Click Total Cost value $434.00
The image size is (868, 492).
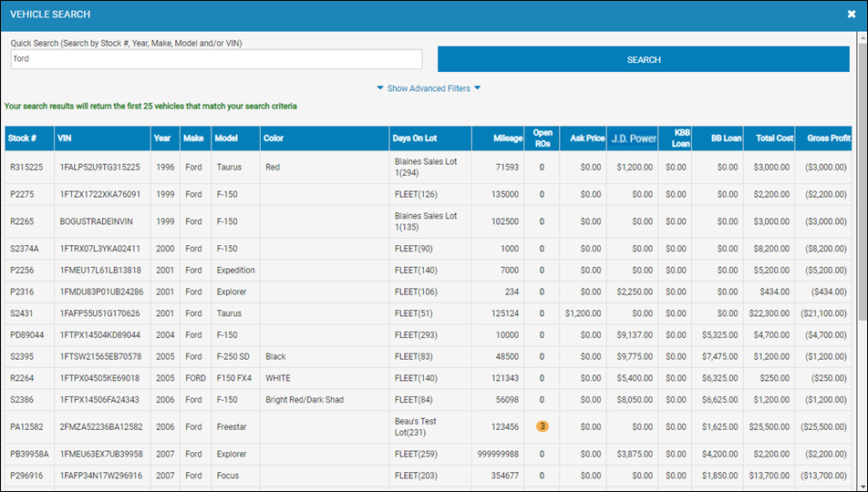(775, 292)
